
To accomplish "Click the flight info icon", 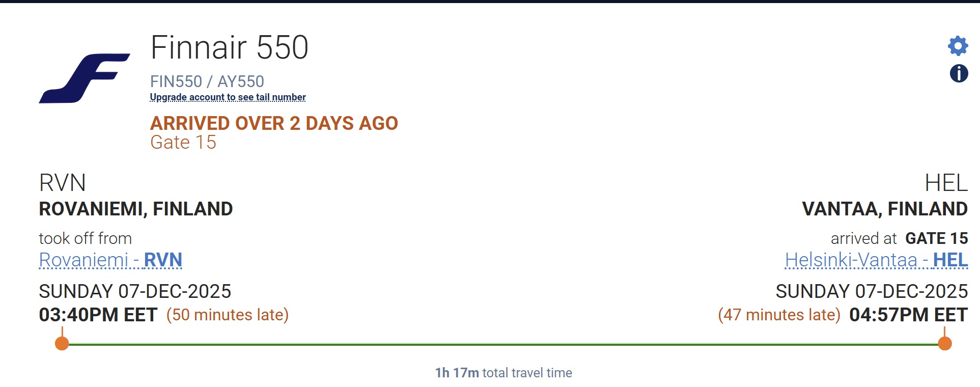I will [x=959, y=73].
